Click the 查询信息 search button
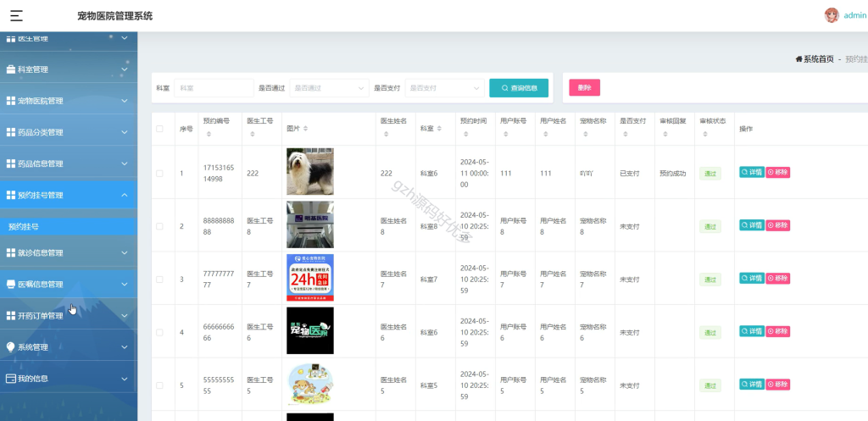Viewport: 868px width, 421px height. [x=519, y=88]
